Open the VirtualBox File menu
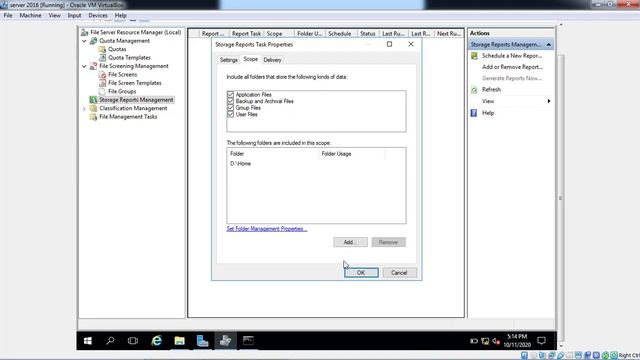Viewport: 640px width, 360px height. (x=8, y=16)
